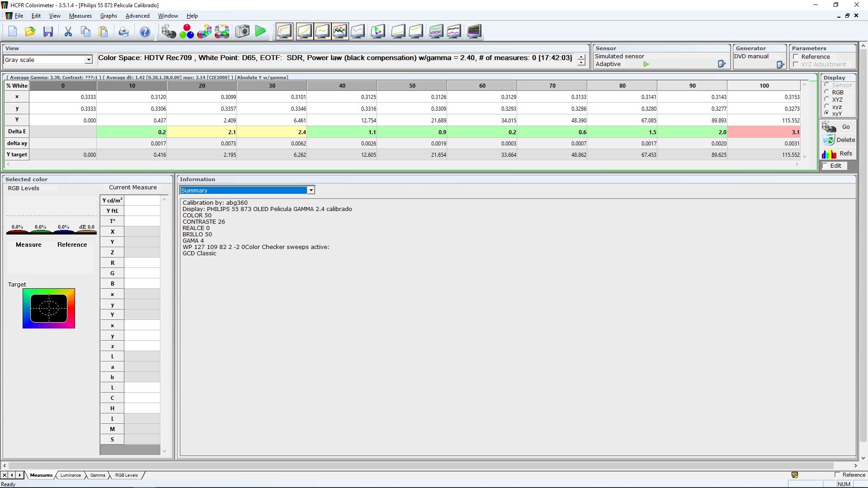Expand the Summary information dropdown

pyautogui.click(x=311, y=190)
